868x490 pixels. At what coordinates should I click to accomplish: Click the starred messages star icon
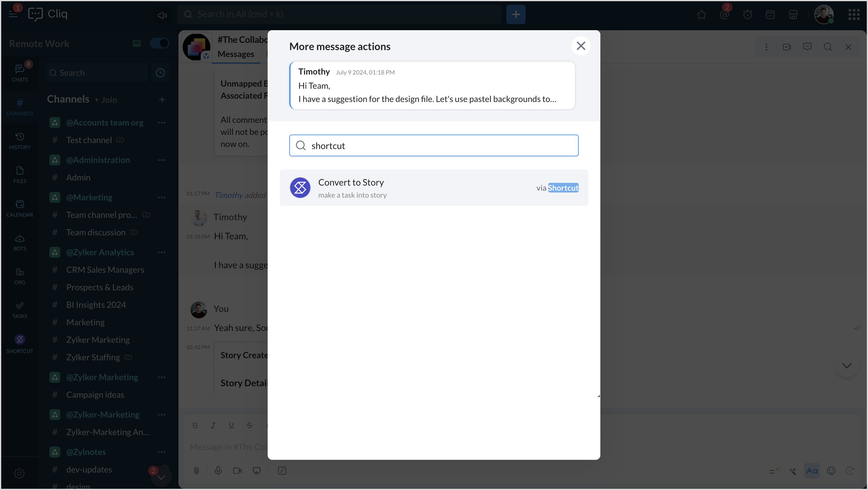(x=702, y=14)
